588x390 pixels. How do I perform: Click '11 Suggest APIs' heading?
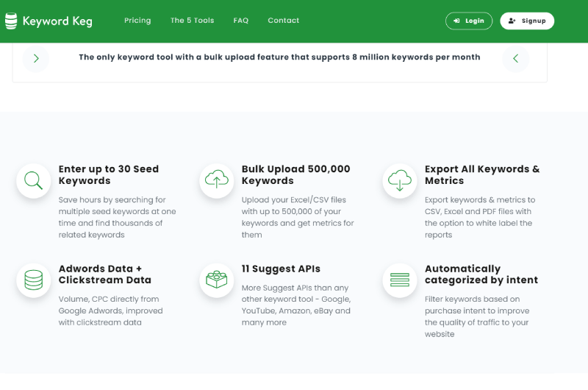tap(281, 269)
